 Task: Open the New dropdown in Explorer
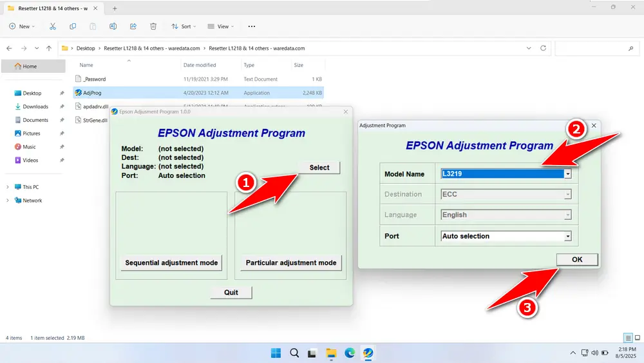coord(22,26)
